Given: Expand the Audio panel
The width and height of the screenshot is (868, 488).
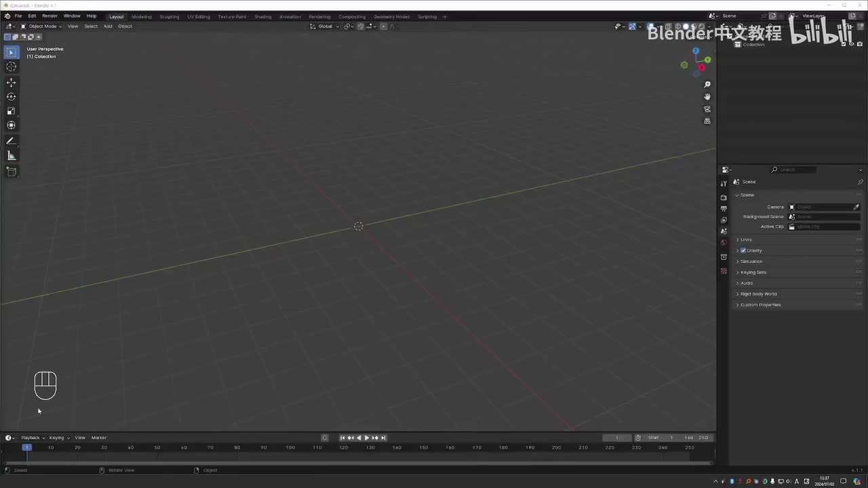Looking at the screenshot, I should point(747,283).
